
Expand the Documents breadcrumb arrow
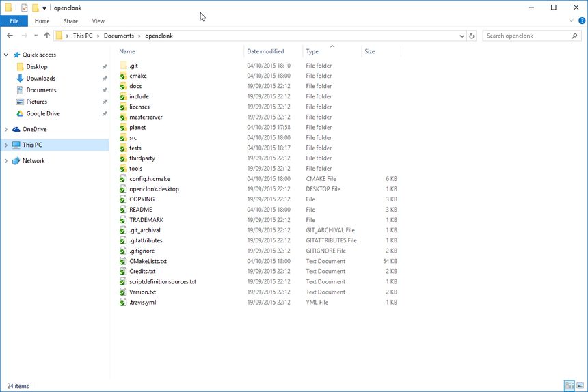(x=139, y=36)
